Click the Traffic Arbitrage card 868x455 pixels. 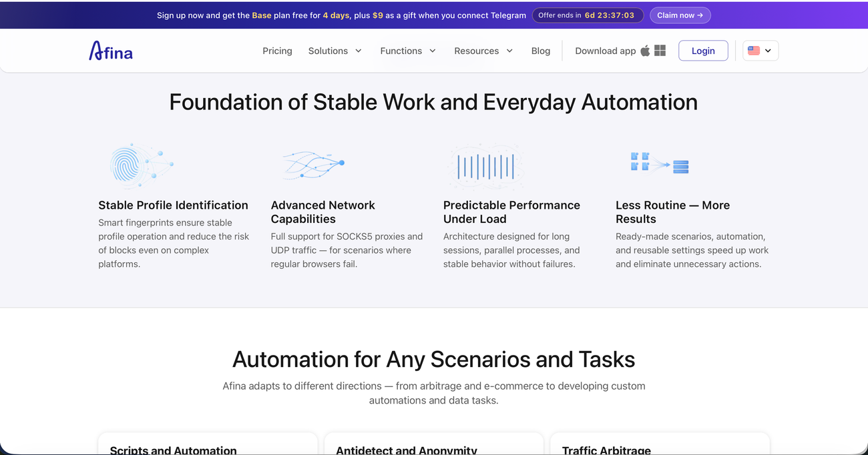pyautogui.click(x=660, y=444)
